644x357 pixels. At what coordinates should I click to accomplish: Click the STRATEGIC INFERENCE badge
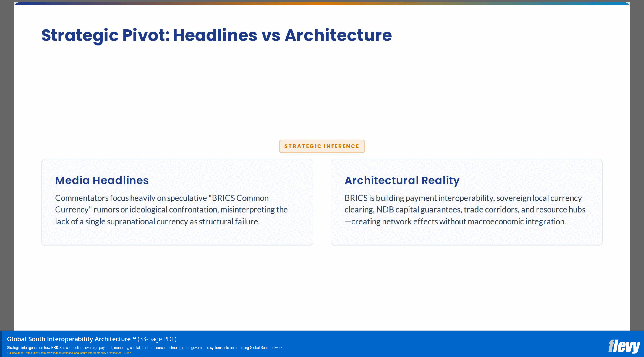coord(322,146)
